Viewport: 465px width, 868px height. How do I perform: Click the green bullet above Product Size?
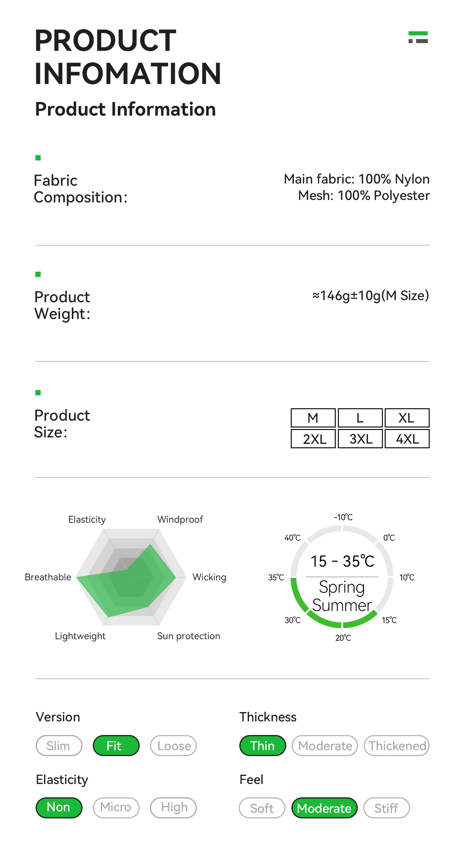[x=38, y=392]
